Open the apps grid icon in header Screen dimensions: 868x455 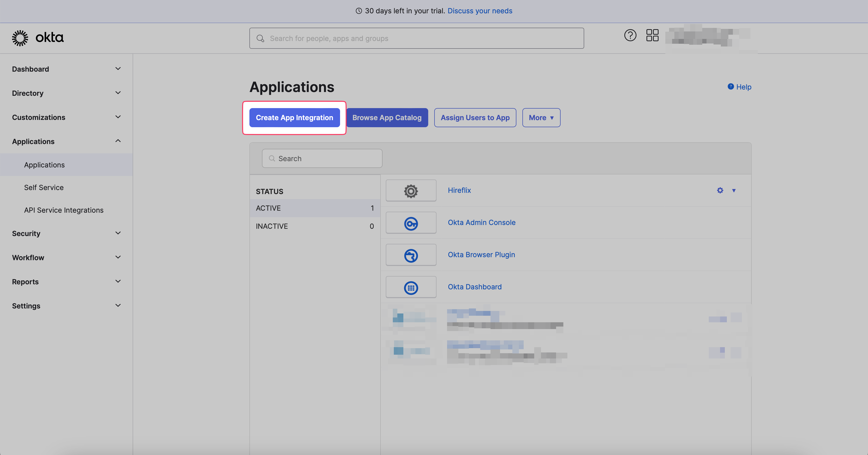click(652, 35)
